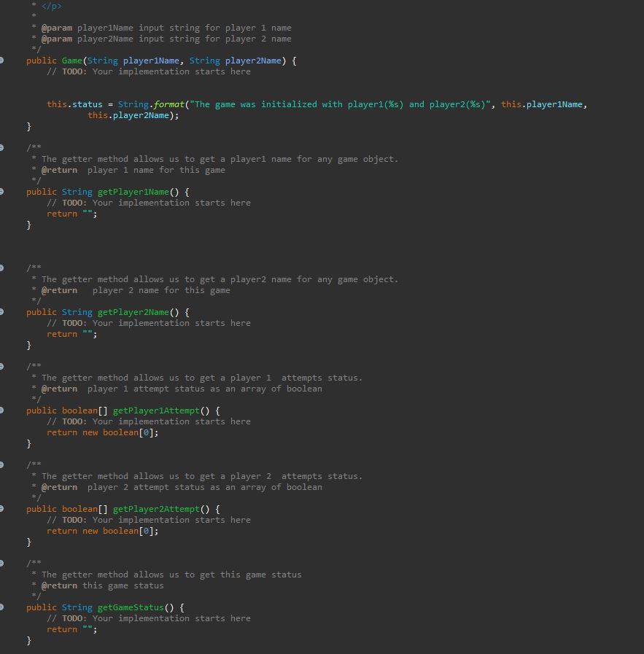Viewport: 644px width, 654px height.
Task: Collapse the getPlayer2Attempt method fold icon
Action: tap(4, 509)
